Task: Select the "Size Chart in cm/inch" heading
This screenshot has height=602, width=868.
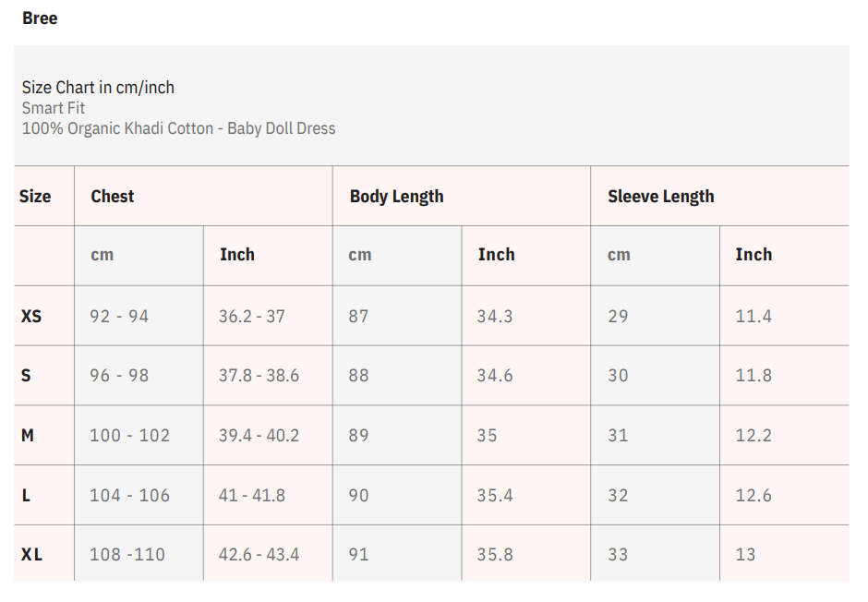Action: [x=98, y=88]
